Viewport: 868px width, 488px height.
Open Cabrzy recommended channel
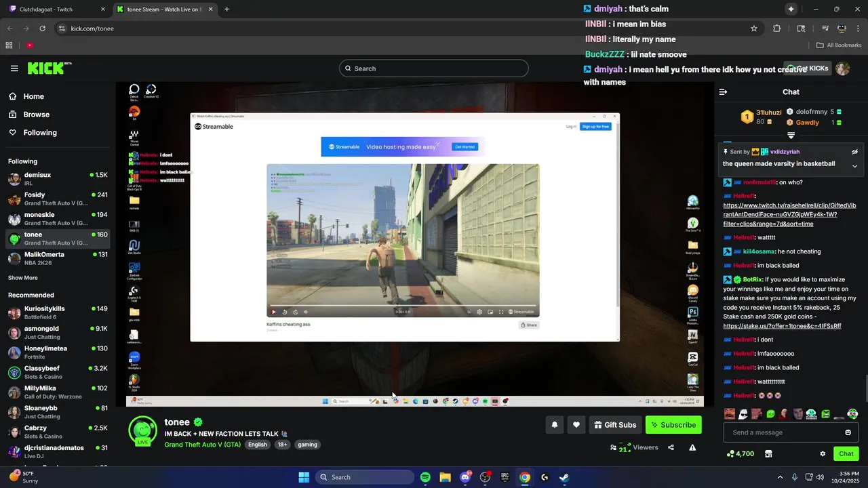click(x=58, y=432)
